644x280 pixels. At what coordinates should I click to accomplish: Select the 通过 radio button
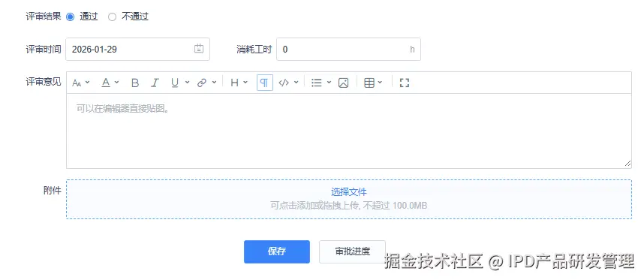click(71, 17)
